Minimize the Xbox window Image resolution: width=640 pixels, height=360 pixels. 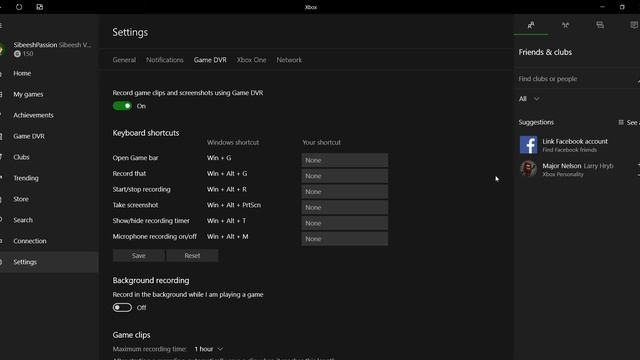(602, 7)
